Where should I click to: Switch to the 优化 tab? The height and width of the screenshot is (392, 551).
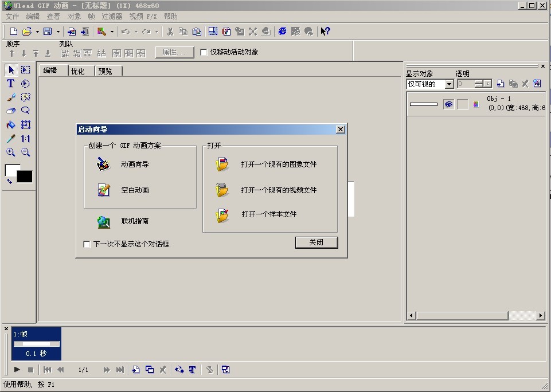click(77, 71)
